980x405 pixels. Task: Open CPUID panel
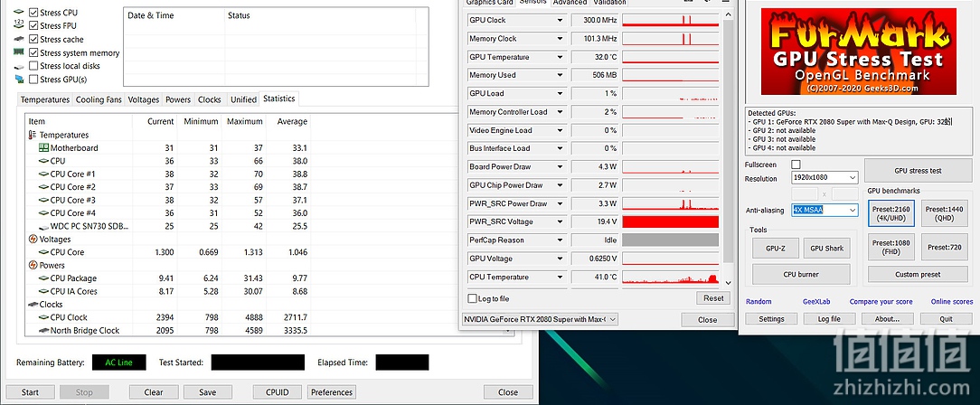[278, 392]
